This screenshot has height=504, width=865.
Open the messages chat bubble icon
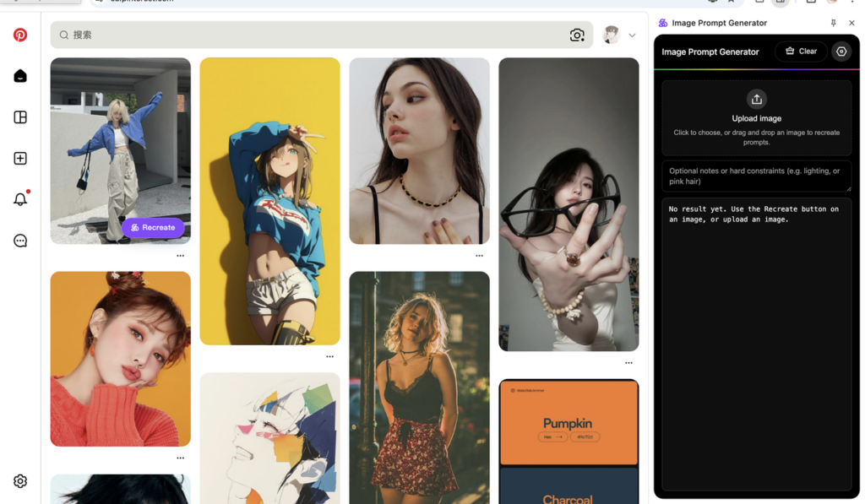click(x=20, y=241)
